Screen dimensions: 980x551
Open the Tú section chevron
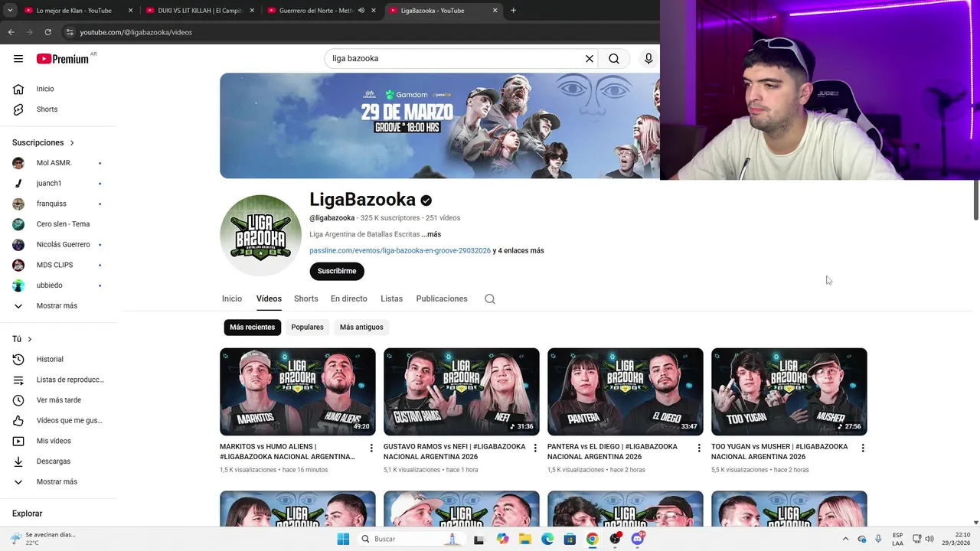(30, 339)
